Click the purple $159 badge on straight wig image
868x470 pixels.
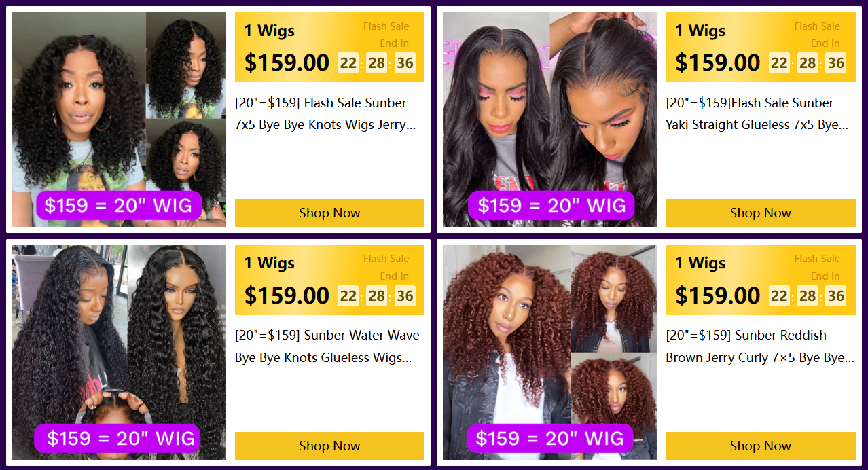tap(551, 205)
